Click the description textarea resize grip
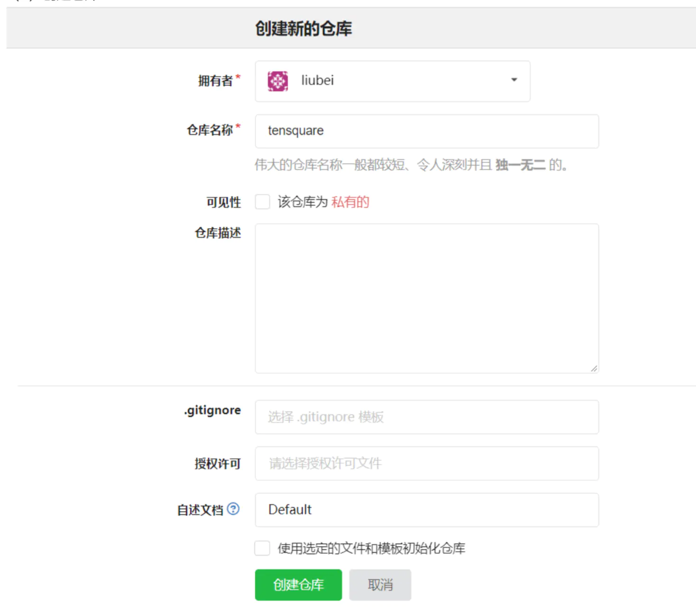This screenshot has width=696, height=616. tap(594, 368)
